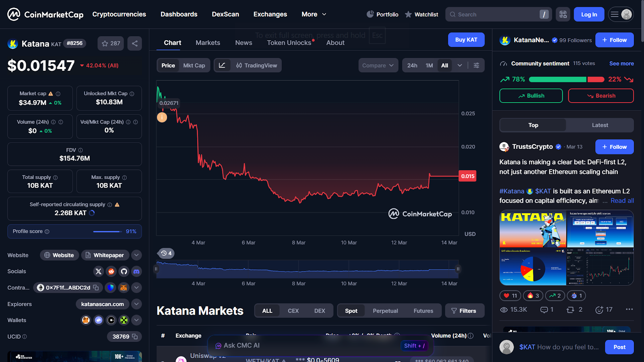The image size is (644, 362).
Task: Switch to the Markets tab
Action: pos(208,43)
